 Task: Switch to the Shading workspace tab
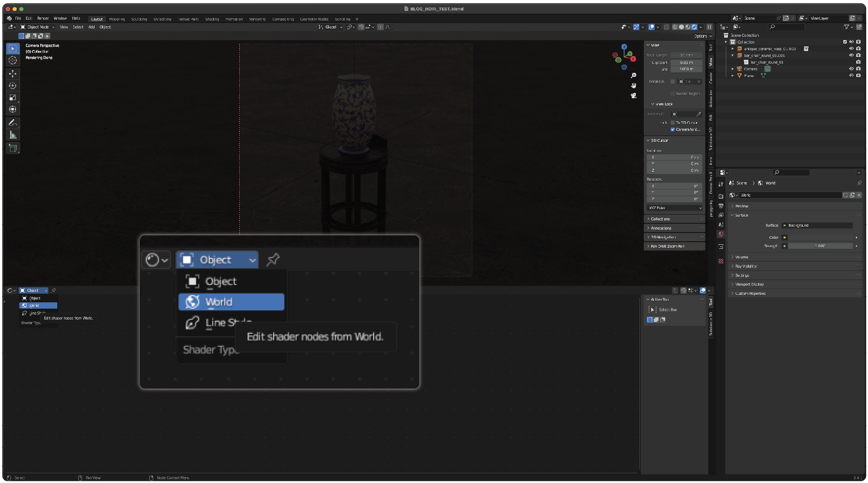[212, 19]
